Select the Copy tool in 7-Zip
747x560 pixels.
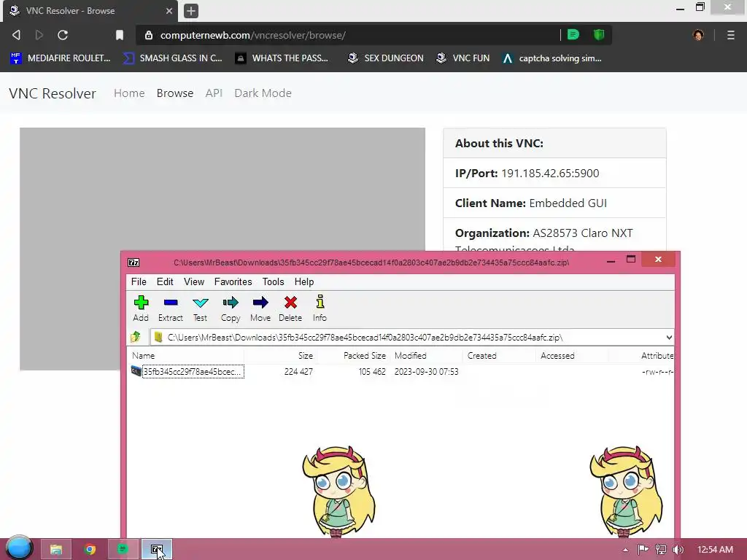point(231,308)
